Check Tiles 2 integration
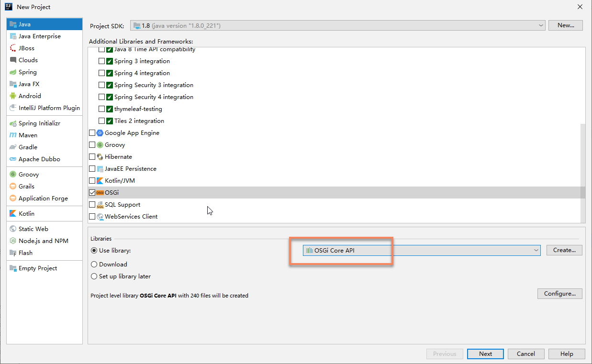Viewport: 592px width, 364px height. click(101, 121)
